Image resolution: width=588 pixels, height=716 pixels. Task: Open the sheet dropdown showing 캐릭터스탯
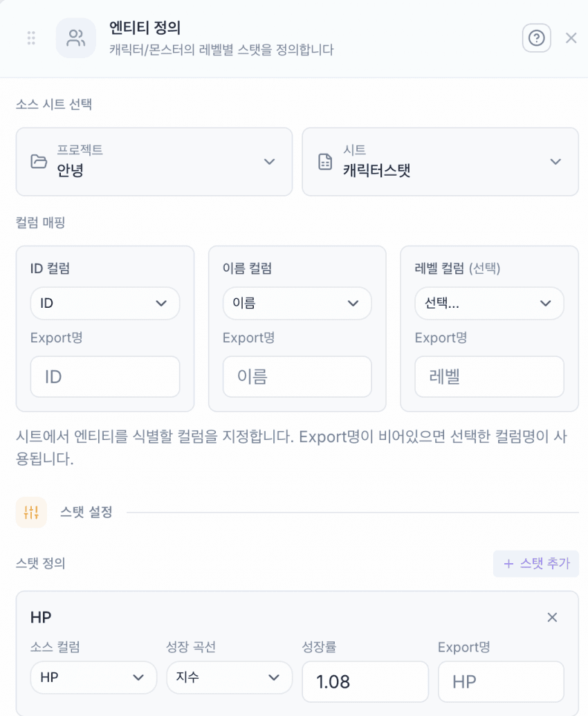click(440, 162)
